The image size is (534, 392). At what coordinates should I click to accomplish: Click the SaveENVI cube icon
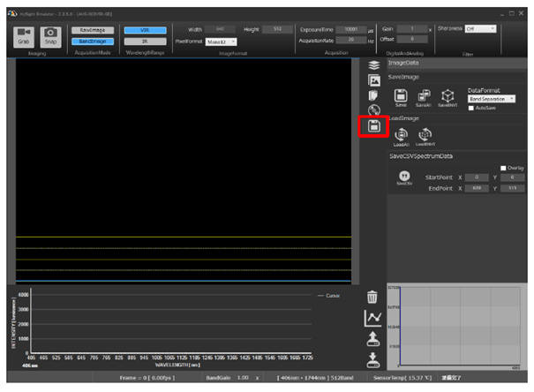pos(448,98)
